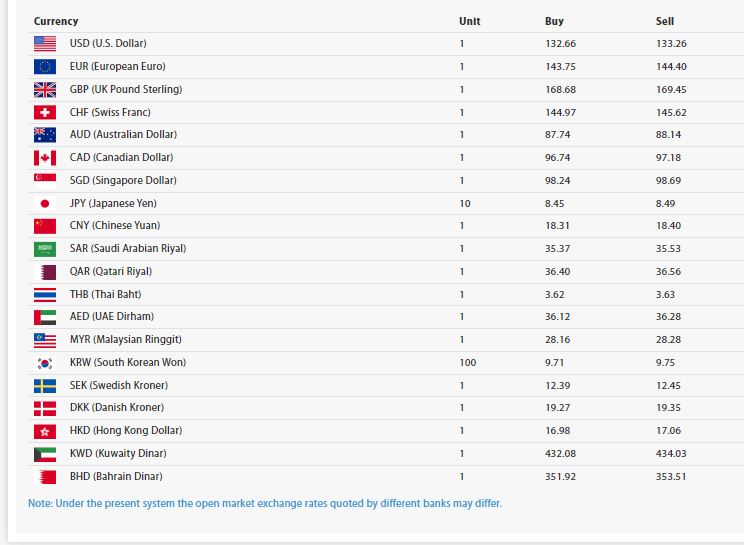This screenshot has height=545, width=744.
Task: Select the South Korean flag icon
Action: click(45, 363)
